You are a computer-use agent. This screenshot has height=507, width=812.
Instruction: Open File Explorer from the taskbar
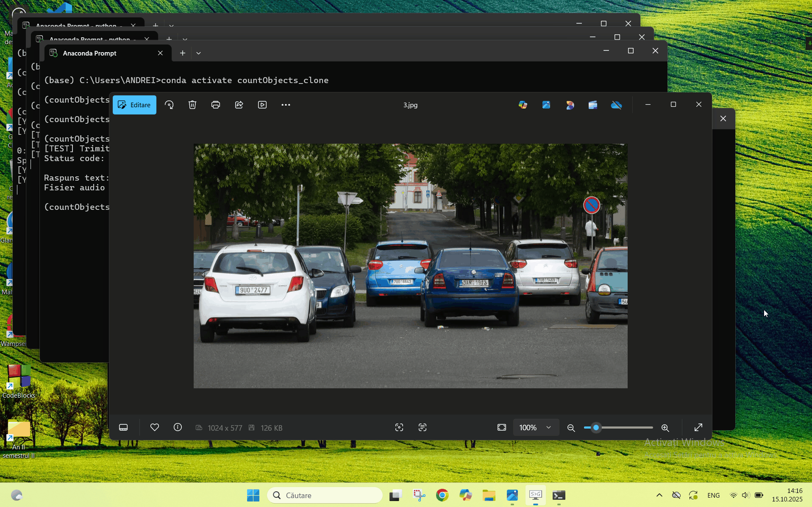pyautogui.click(x=489, y=495)
